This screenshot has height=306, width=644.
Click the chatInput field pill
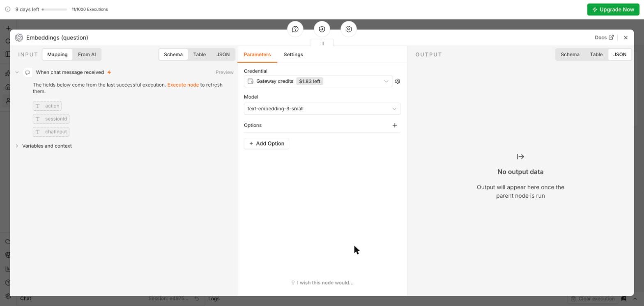[x=51, y=132]
